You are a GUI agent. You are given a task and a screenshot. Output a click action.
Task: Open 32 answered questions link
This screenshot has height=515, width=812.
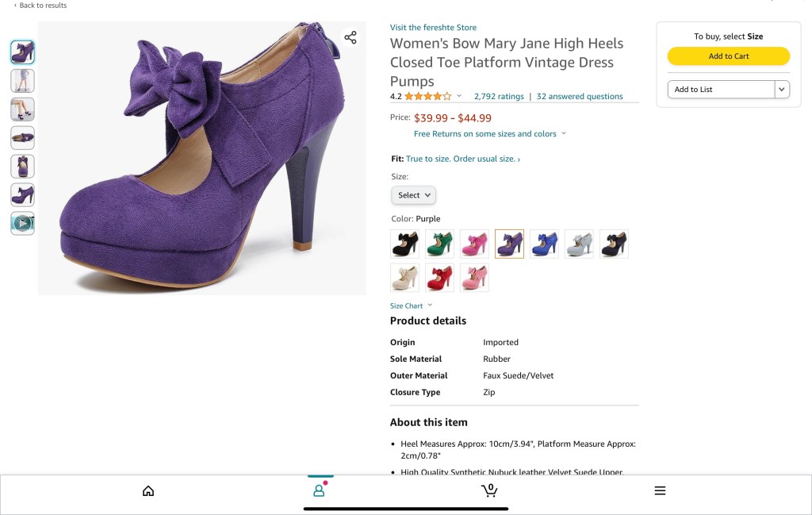click(x=580, y=97)
